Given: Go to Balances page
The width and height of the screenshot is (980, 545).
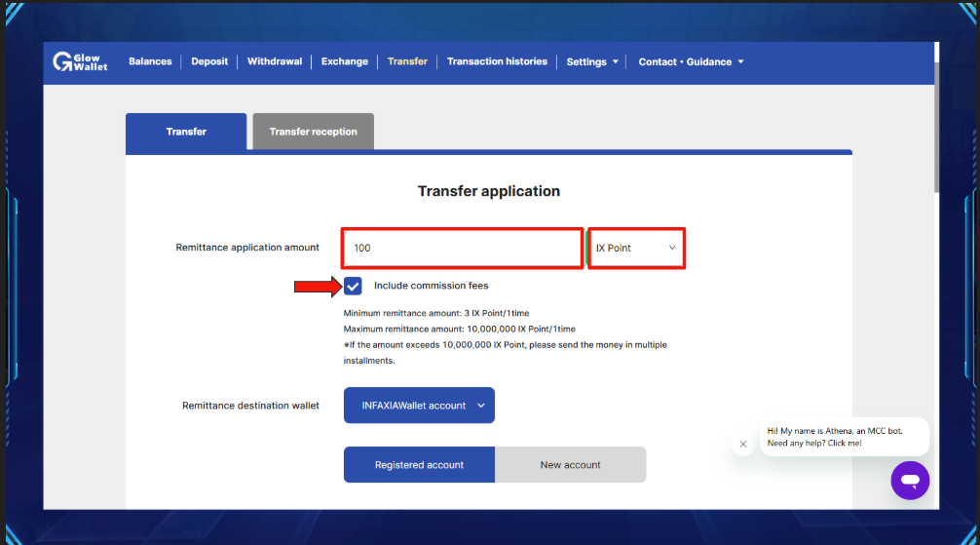Looking at the screenshot, I should click(x=150, y=61).
